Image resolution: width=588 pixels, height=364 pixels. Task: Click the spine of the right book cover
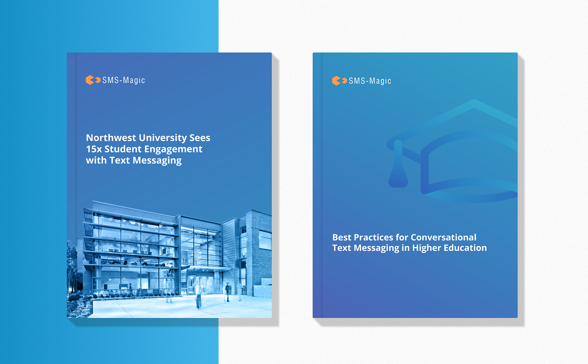coord(317,184)
